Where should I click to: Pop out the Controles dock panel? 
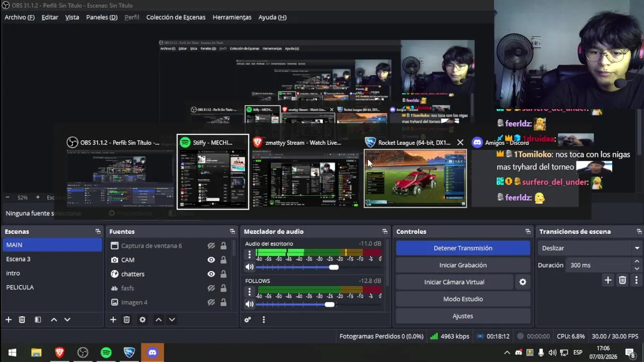pos(528,232)
